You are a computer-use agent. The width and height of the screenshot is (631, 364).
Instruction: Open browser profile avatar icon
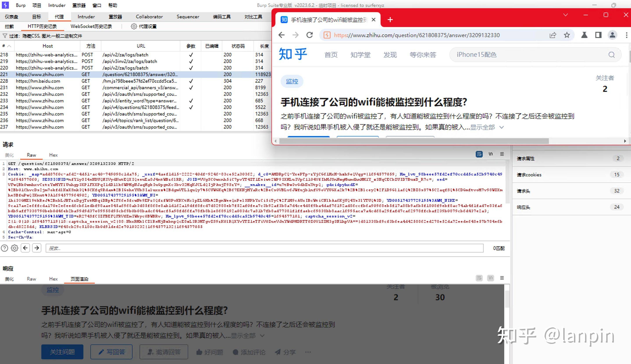612,35
